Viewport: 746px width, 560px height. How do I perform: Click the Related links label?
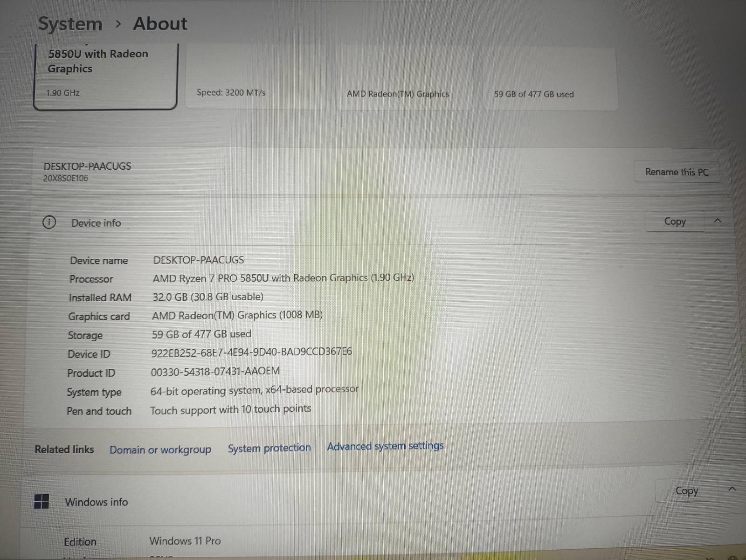pyautogui.click(x=64, y=449)
